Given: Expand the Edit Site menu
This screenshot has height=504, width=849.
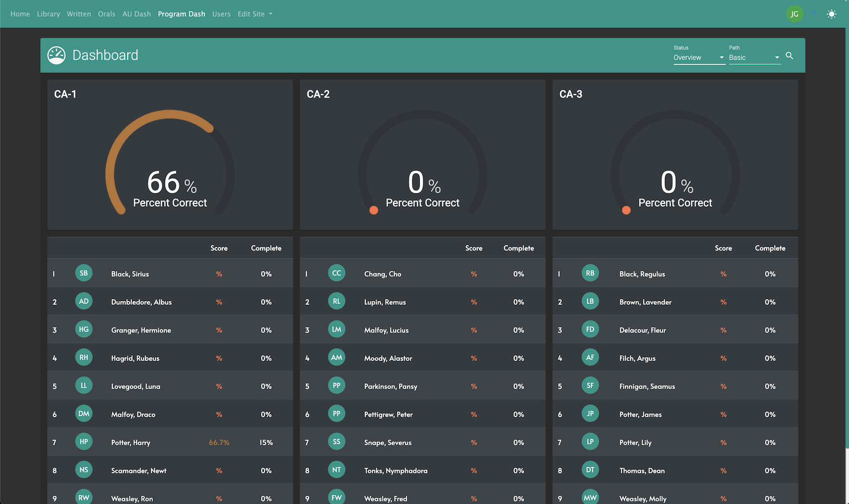Looking at the screenshot, I should 255,14.
